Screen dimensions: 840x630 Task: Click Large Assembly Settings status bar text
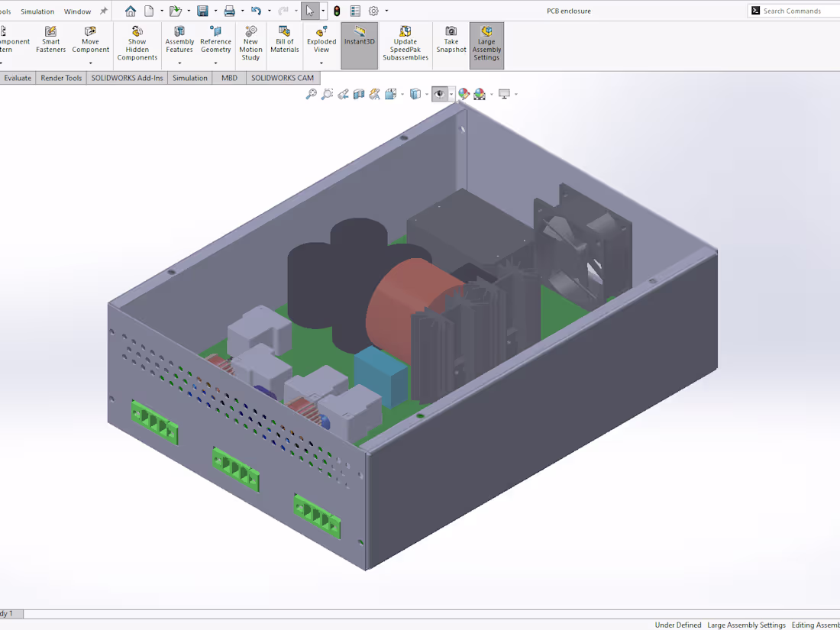point(746,625)
